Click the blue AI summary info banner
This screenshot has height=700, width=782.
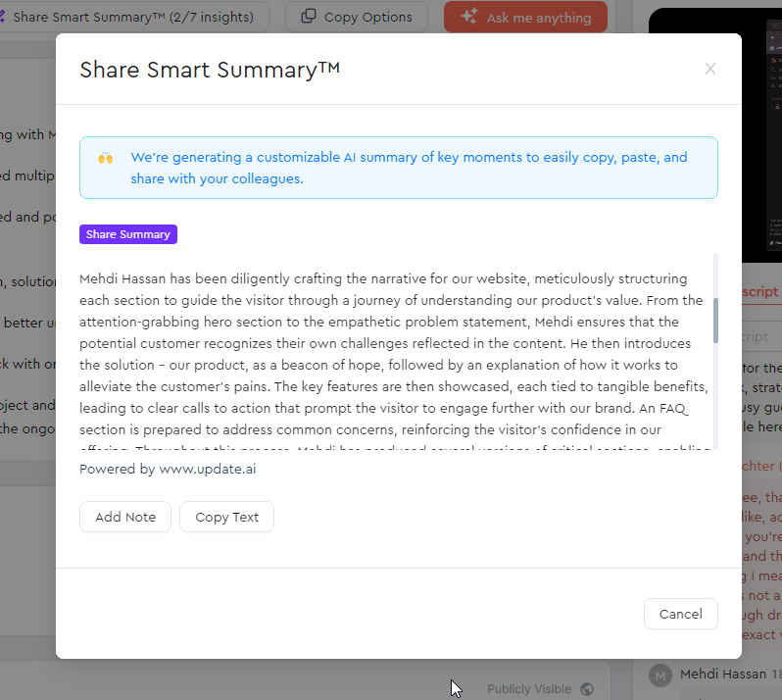(399, 168)
